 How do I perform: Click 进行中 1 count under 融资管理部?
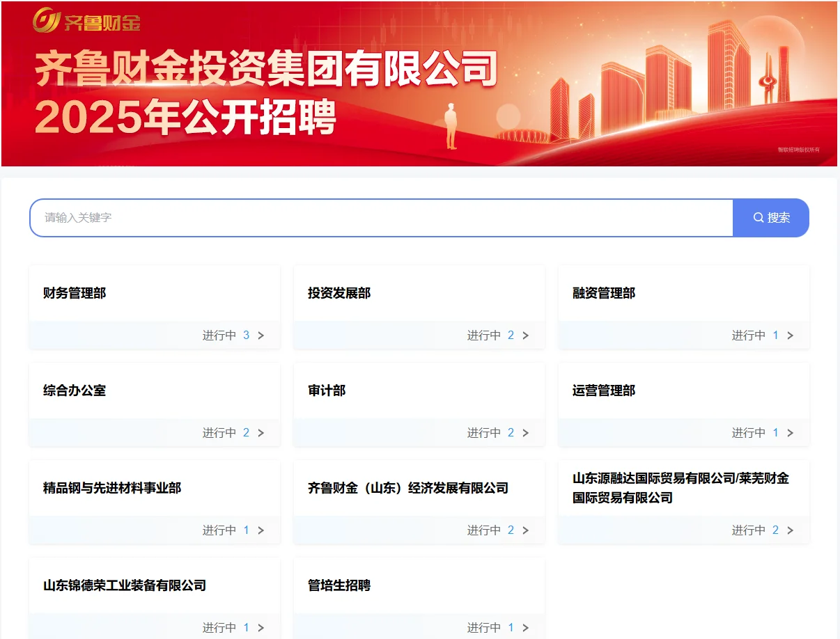click(x=756, y=336)
